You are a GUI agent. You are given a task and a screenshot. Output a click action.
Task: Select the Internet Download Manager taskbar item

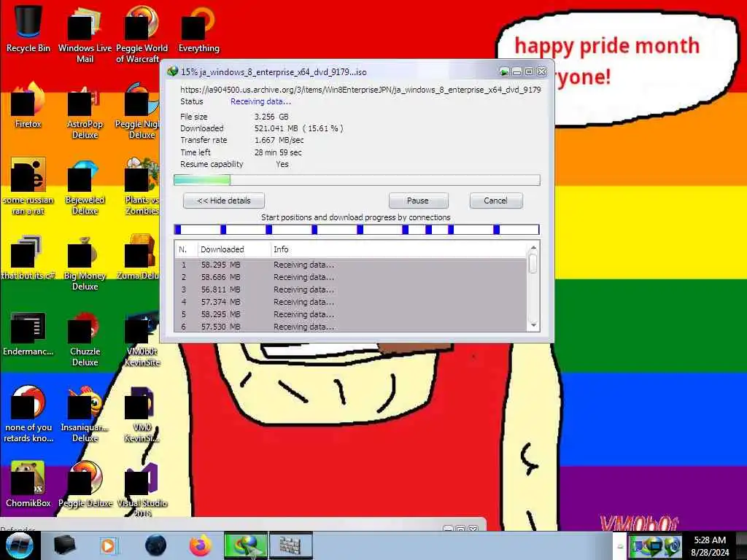[x=246, y=545]
